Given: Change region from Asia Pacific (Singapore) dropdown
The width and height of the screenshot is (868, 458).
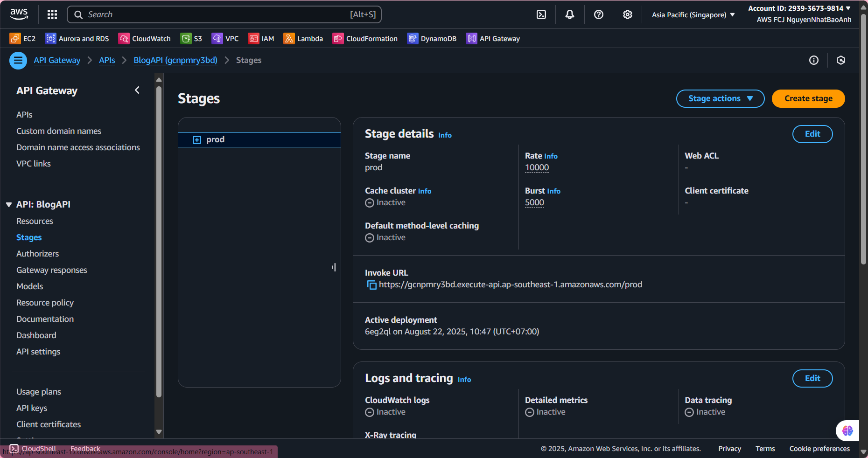Looking at the screenshot, I should pos(693,15).
